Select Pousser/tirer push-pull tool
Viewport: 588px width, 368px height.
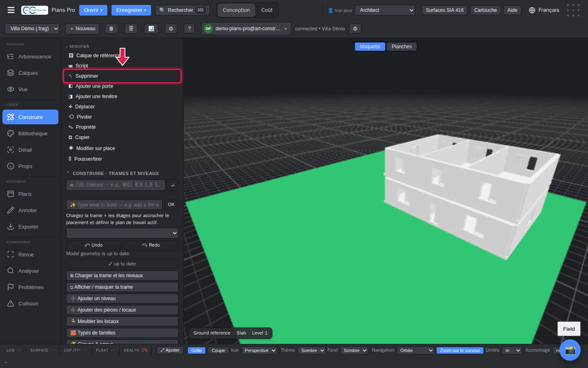point(122,159)
